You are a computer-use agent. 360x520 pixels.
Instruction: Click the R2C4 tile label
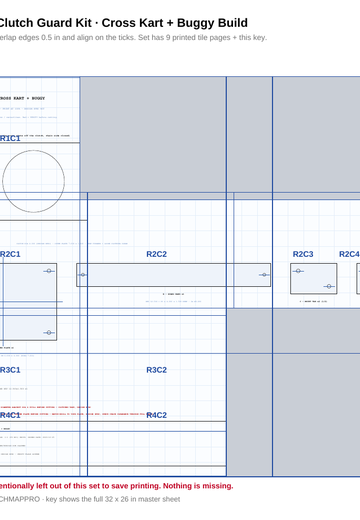pyautogui.click(x=349, y=254)
